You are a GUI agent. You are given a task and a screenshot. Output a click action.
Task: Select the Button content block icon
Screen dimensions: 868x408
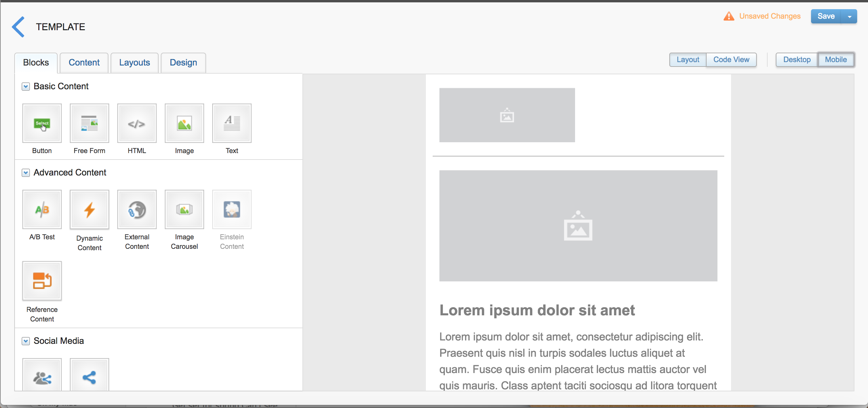tap(42, 123)
